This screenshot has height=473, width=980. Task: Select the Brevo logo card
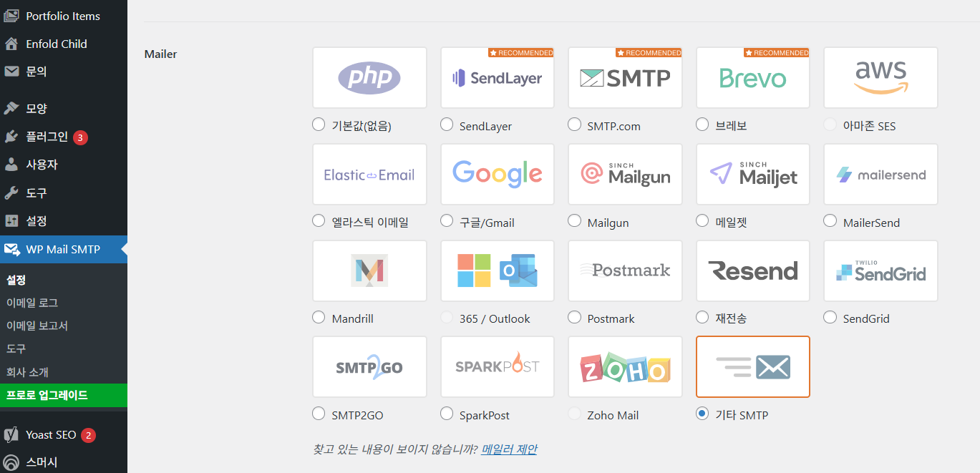click(x=753, y=78)
